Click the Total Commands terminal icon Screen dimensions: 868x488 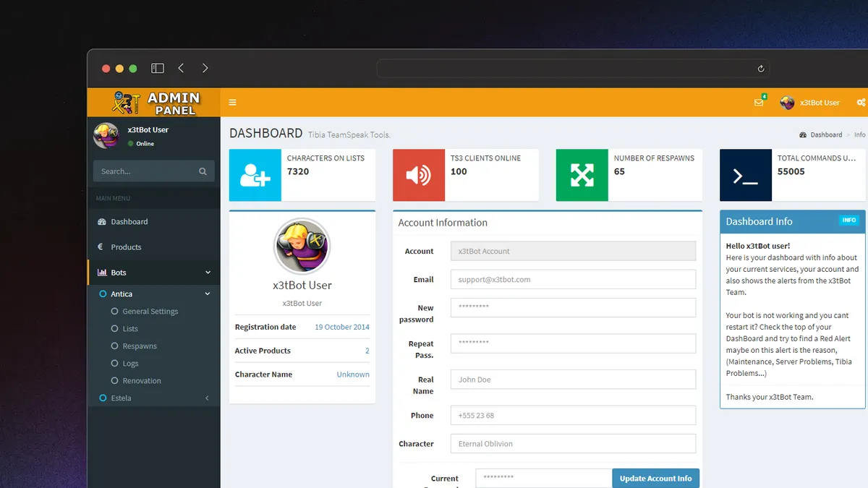click(746, 175)
